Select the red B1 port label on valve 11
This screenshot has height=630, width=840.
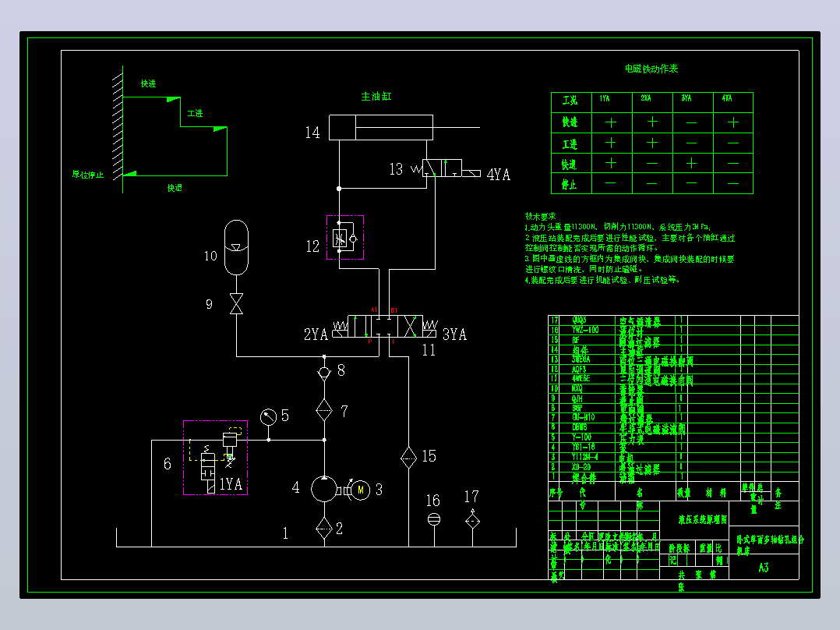(x=394, y=310)
